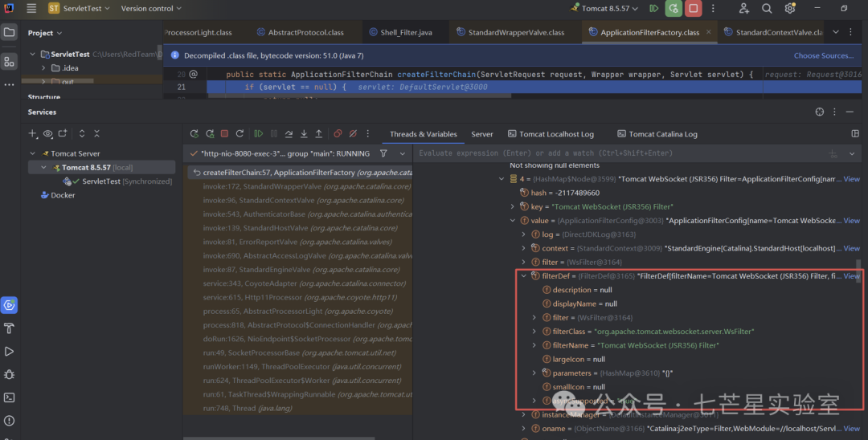Screen dimensions: 868x440
Task: Open the Server tab in debugger
Action: (x=481, y=134)
